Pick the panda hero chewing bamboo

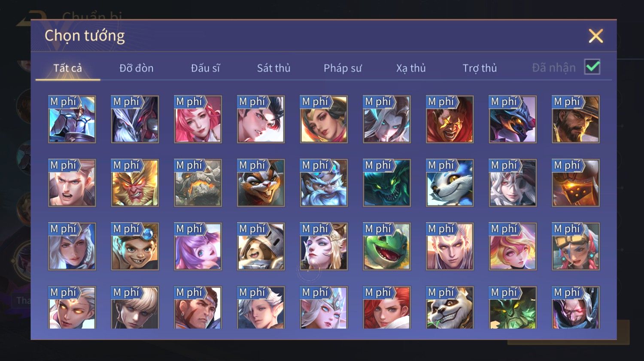(x=450, y=308)
